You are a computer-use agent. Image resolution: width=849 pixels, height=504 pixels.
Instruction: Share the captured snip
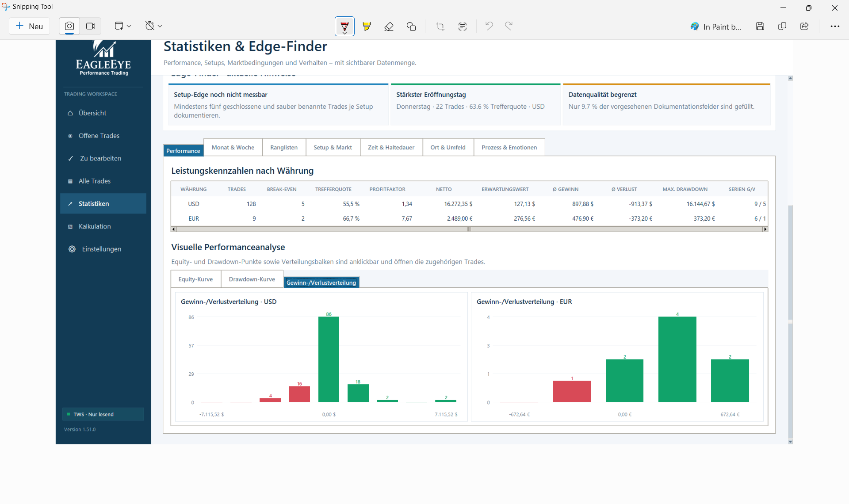pos(804,26)
